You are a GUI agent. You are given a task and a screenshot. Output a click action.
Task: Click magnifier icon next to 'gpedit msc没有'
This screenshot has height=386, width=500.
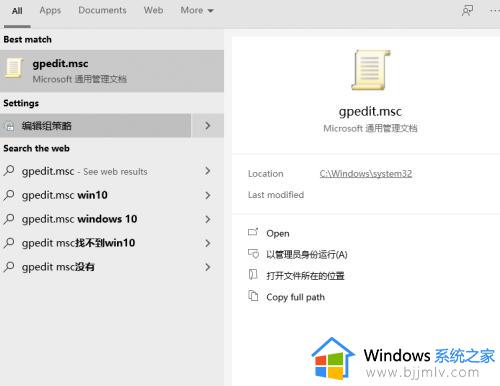9,267
